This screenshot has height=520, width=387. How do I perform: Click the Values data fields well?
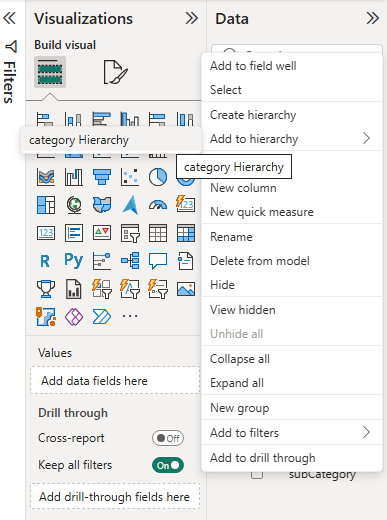115,381
